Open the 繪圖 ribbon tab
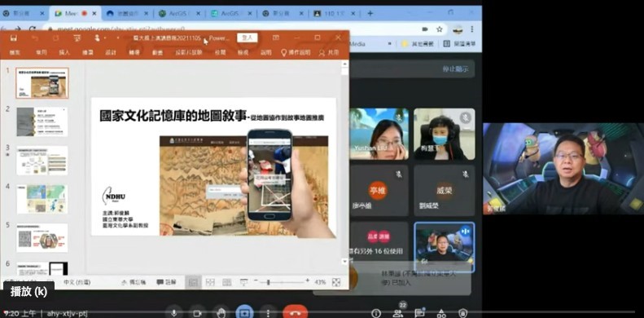 [x=88, y=53]
